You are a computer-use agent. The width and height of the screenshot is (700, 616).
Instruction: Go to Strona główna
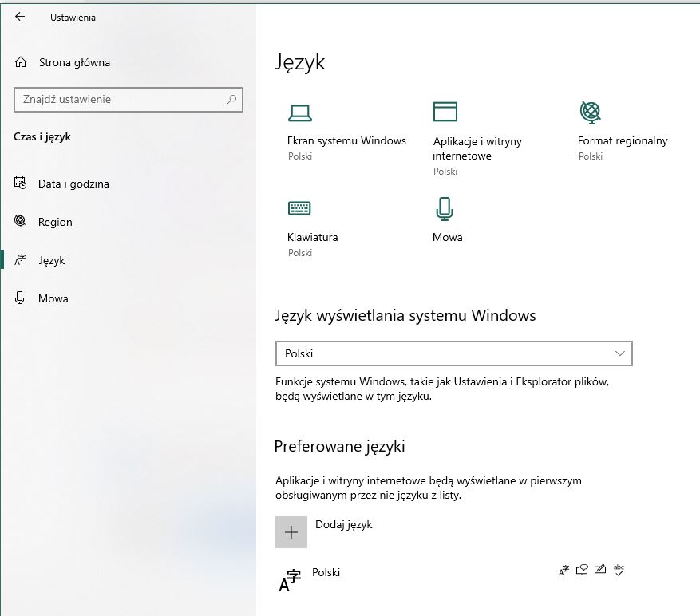(74, 62)
